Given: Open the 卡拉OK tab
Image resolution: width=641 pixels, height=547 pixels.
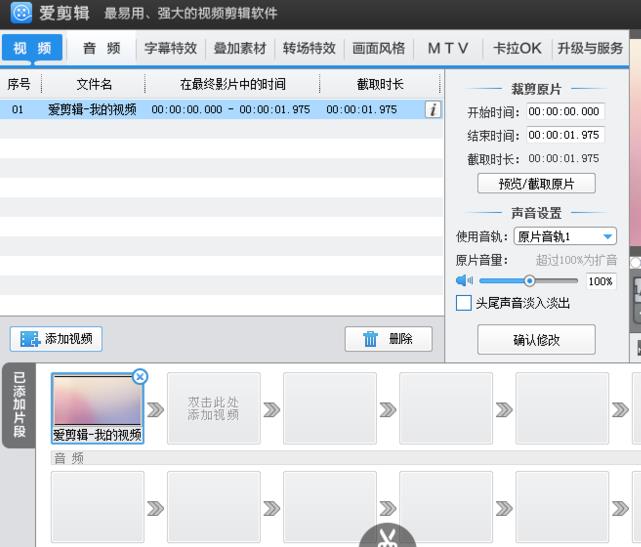Looking at the screenshot, I should pyautogui.click(x=516, y=48).
